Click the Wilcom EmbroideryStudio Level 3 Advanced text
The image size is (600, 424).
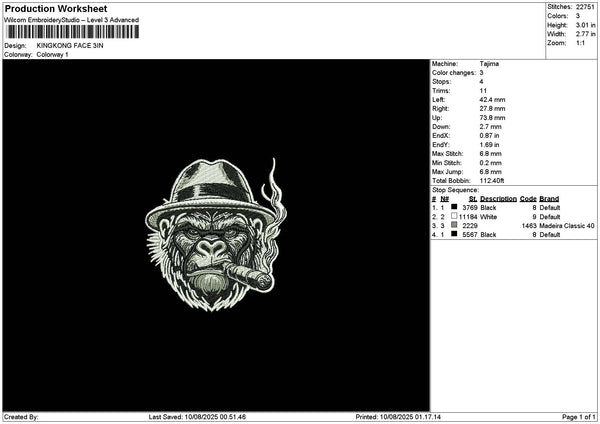(x=71, y=20)
